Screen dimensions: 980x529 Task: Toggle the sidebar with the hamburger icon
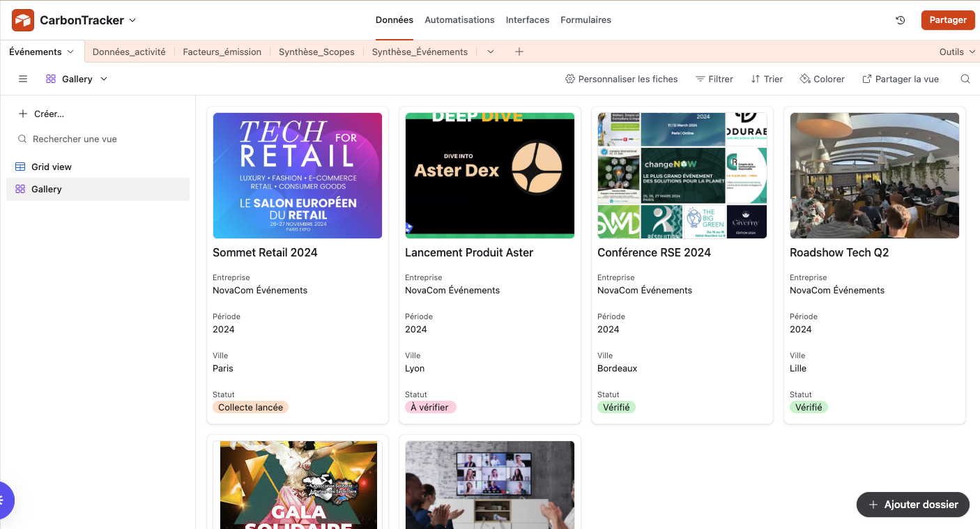tap(23, 79)
